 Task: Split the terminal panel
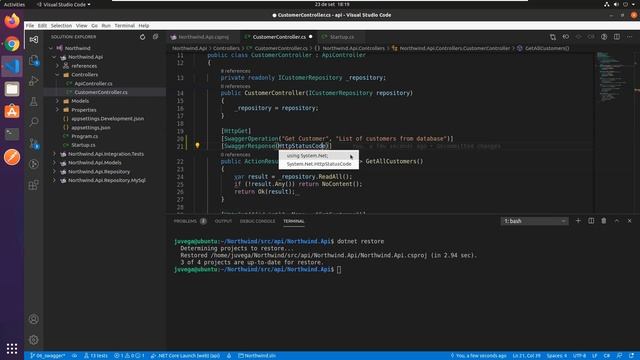click(x=591, y=221)
